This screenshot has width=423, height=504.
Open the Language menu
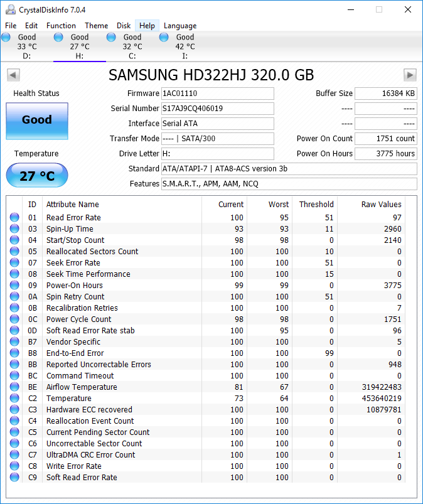(180, 26)
